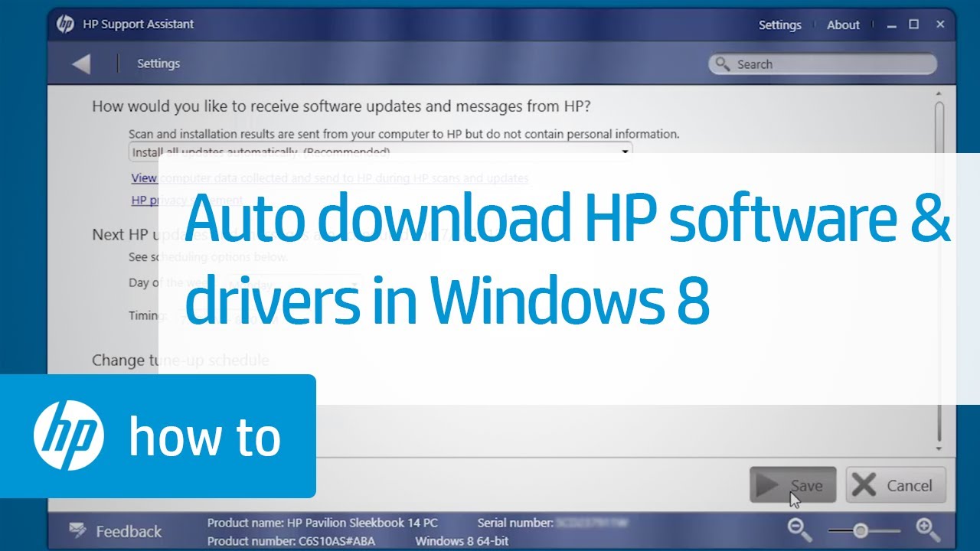Click the Feedback label in the footer
Image resolution: width=980 pixels, height=551 pixels.
coord(129,531)
